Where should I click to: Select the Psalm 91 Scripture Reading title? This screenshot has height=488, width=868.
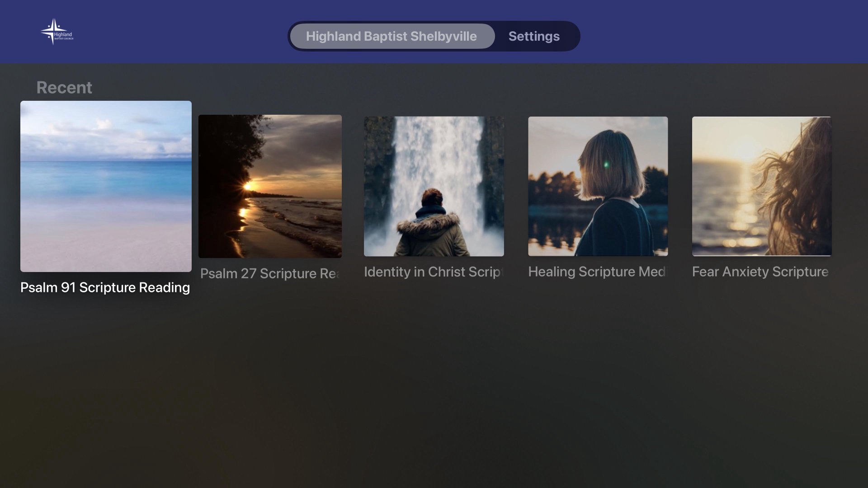coord(105,287)
